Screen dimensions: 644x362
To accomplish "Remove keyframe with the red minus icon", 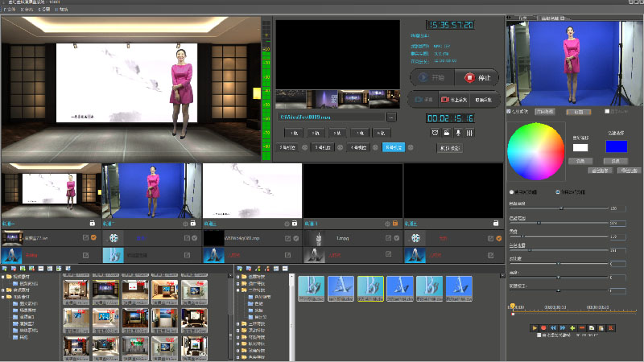I will 581,328.
